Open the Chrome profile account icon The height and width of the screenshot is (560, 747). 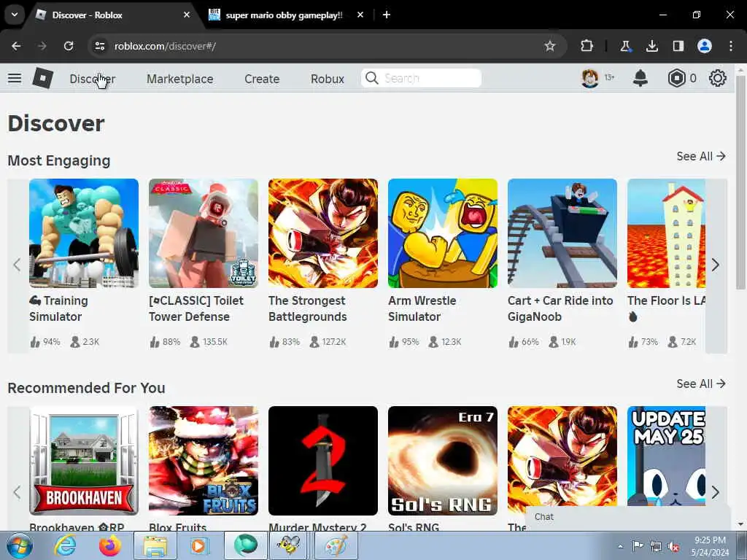tap(705, 46)
